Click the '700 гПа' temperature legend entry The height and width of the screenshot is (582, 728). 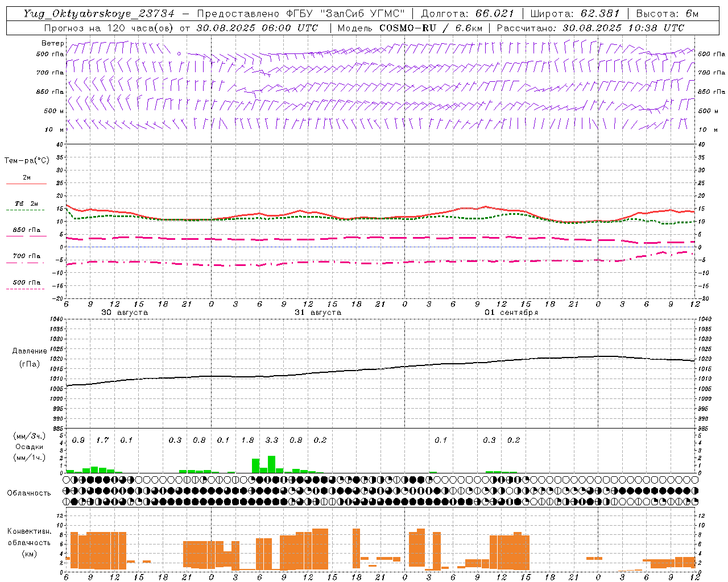tap(26, 256)
